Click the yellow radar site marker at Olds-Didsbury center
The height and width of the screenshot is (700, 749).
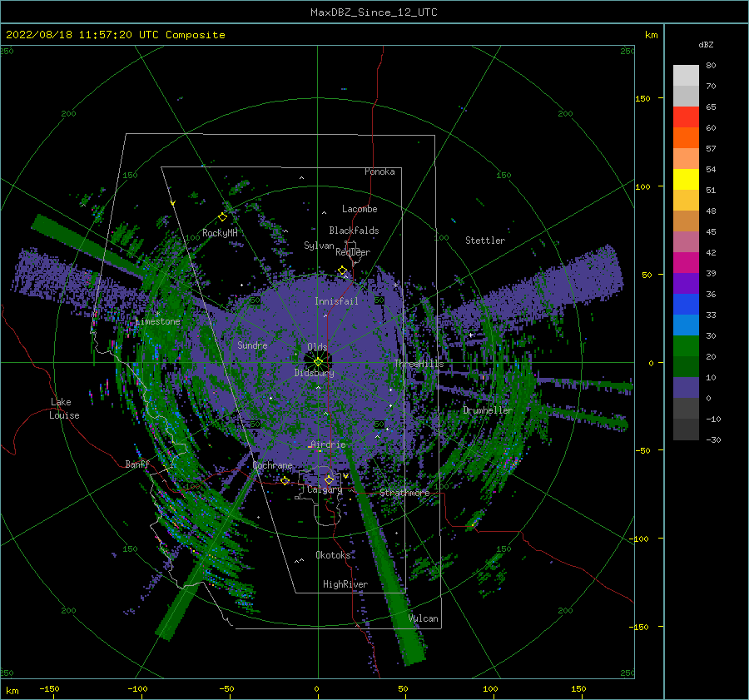[318, 362]
